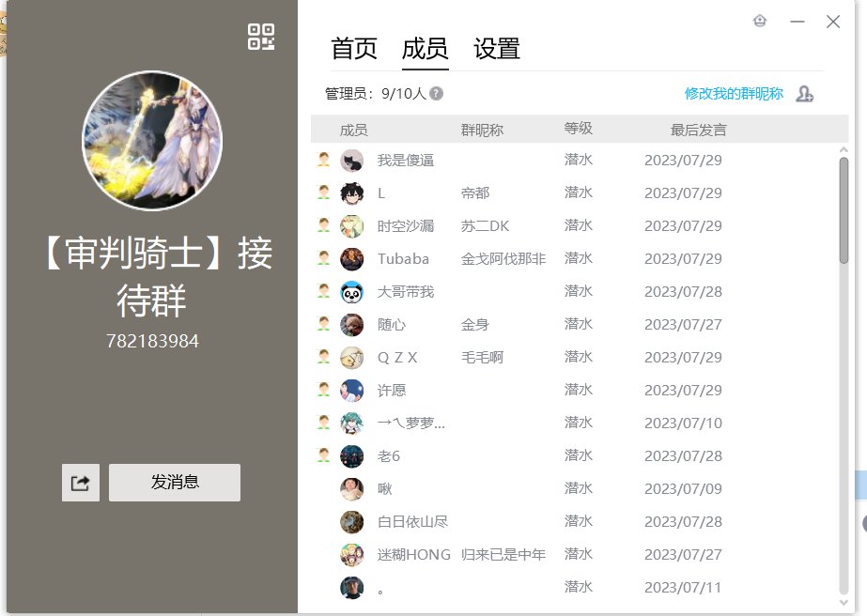Click the 发消息 button
Image resolution: width=867 pixels, height=616 pixels.
175,483
